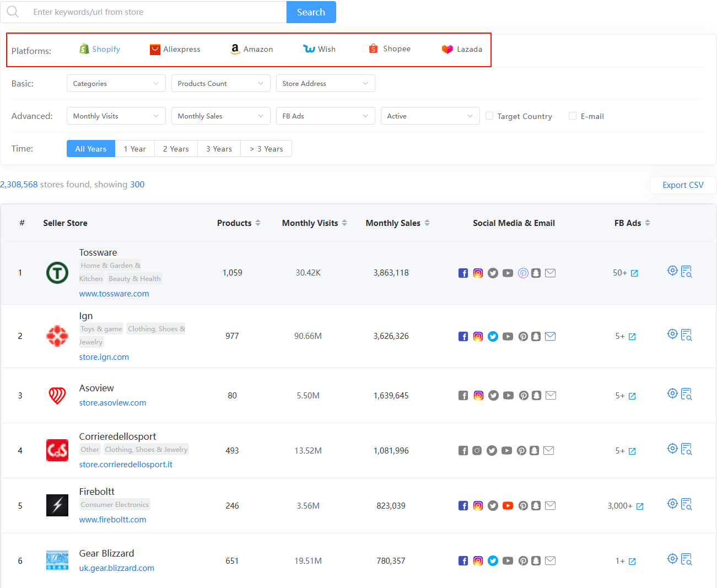Image resolution: width=717 pixels, height=588 pixels.
Task: Tick the E-mail checkbox
Action: point(573,116)
